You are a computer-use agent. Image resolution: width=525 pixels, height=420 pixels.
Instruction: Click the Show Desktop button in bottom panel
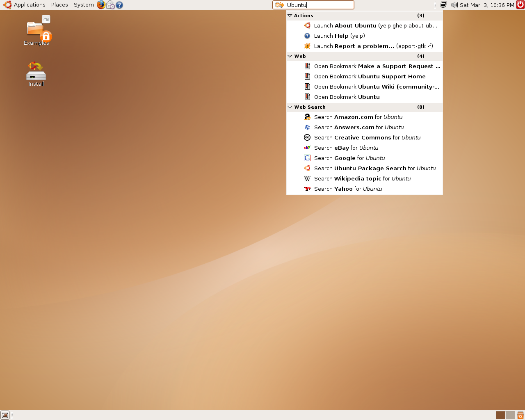5,415
